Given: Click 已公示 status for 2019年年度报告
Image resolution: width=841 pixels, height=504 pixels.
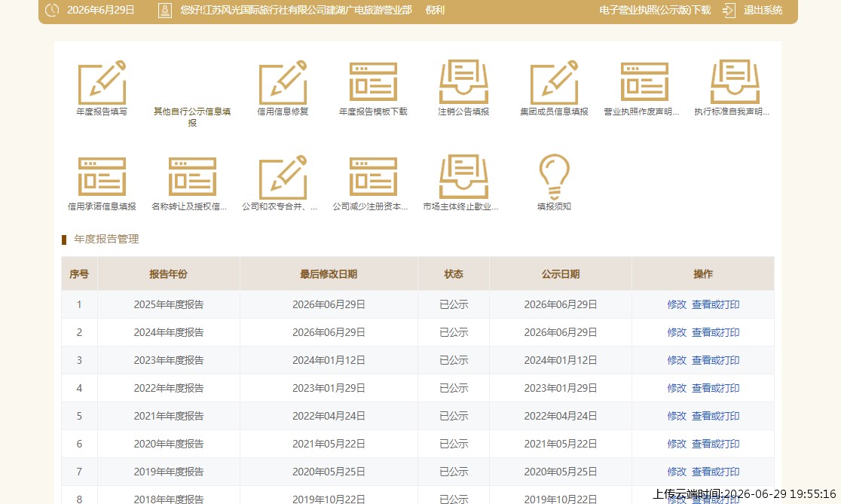Looking at the screenshot, I should tap(454, 472).
